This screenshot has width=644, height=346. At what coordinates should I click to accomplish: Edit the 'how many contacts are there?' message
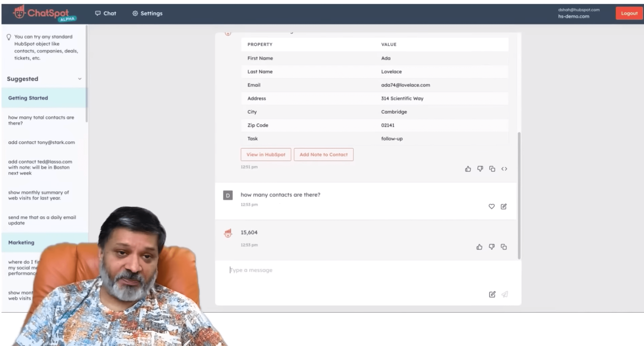(503, 206)
